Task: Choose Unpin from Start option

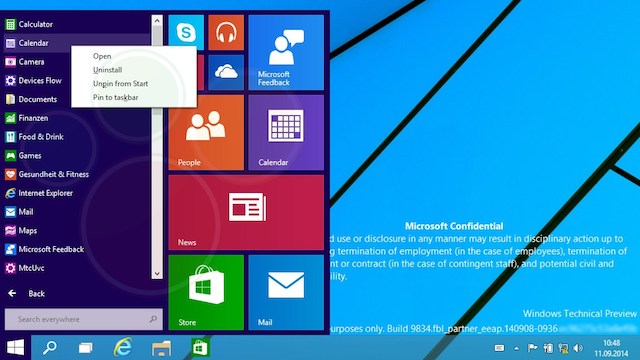Action: pyautogui.click(x=120, y=84)
